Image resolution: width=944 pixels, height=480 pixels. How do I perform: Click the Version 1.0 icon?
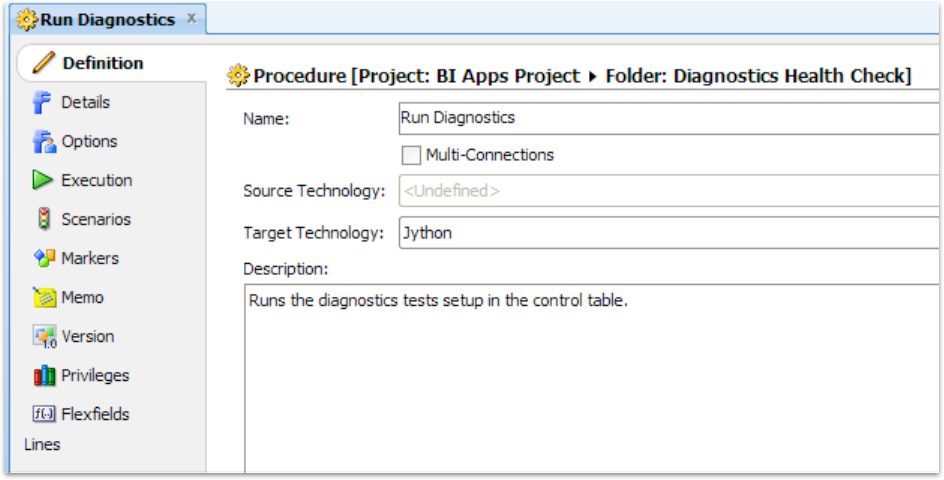[x=44, y=337]
